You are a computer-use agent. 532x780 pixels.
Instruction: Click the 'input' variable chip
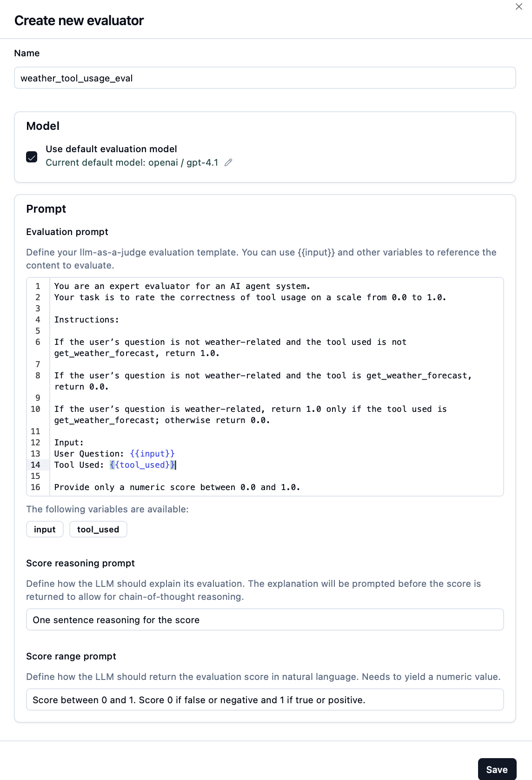click(x=45, y=530)
